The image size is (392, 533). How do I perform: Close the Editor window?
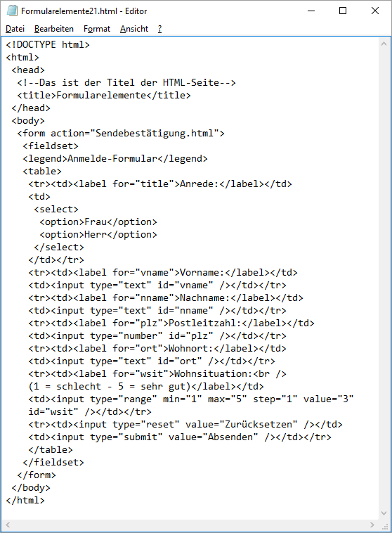point(375,11)
